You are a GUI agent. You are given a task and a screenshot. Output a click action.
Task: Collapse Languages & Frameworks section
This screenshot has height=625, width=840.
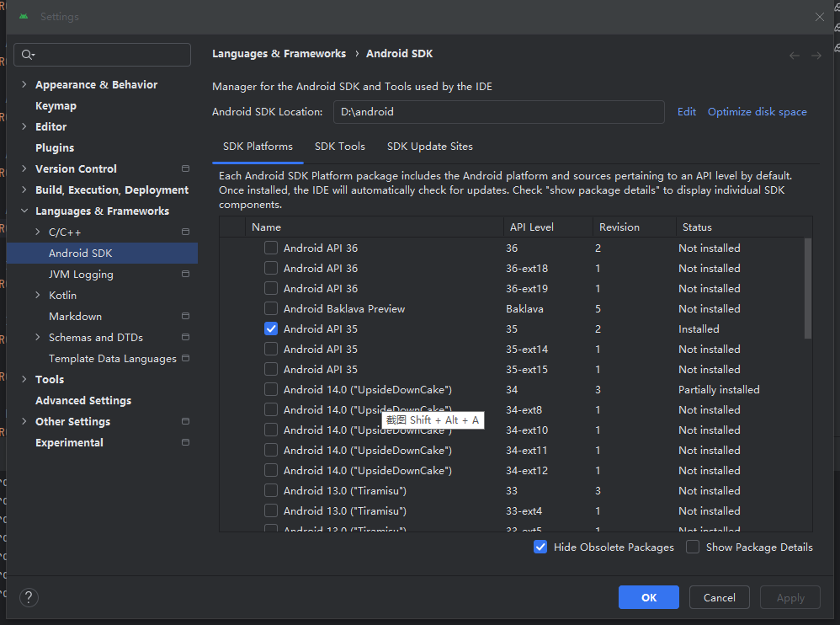click(24, 211)
